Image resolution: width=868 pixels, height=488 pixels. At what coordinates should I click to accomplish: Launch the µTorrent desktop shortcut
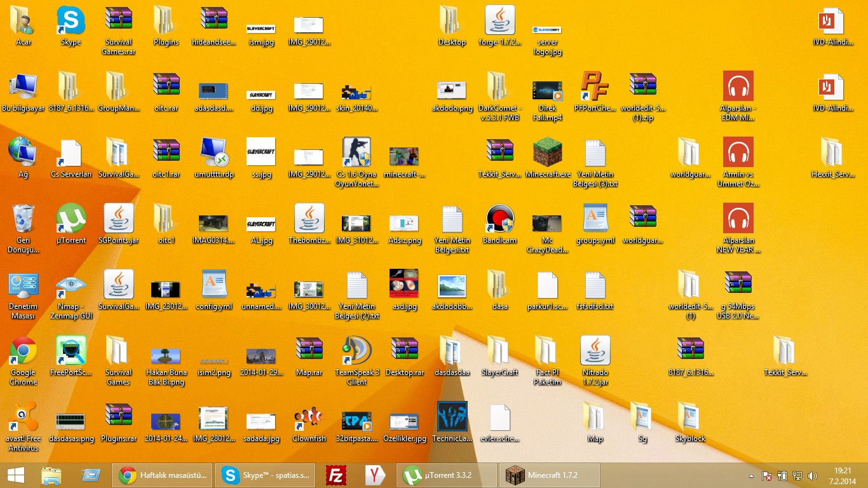pyautogui.click(x=71, y=225)
